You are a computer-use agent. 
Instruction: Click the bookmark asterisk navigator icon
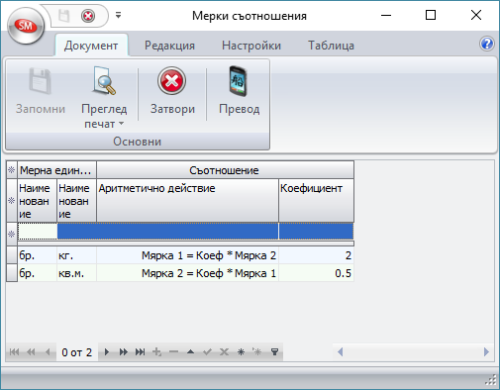pyautogui.click(x=241, y=352)
